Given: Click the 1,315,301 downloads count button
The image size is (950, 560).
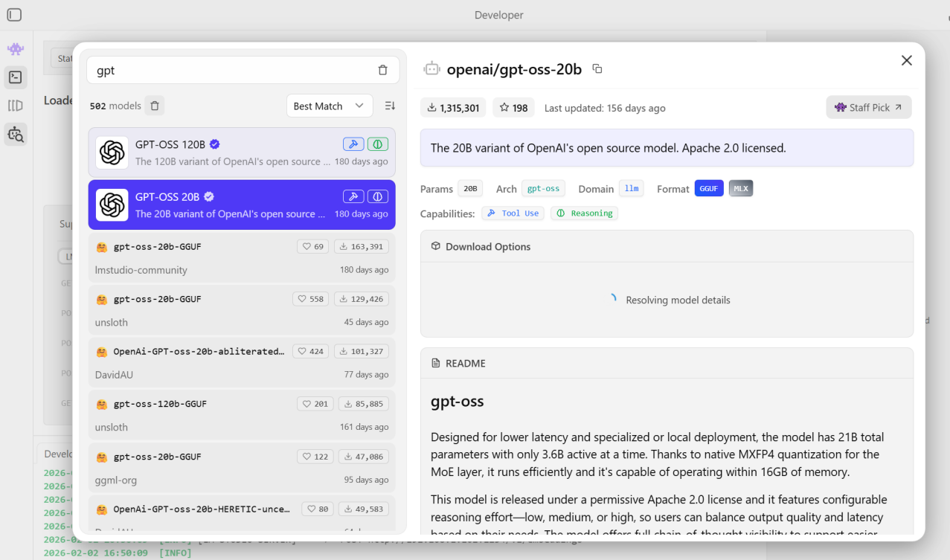Looking at the screenshot, I should point(452,108).
